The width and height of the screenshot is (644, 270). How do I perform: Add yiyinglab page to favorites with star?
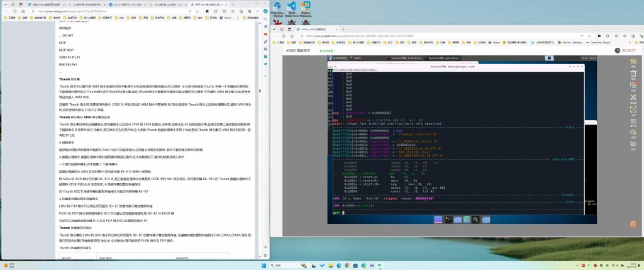pos(589,37)
